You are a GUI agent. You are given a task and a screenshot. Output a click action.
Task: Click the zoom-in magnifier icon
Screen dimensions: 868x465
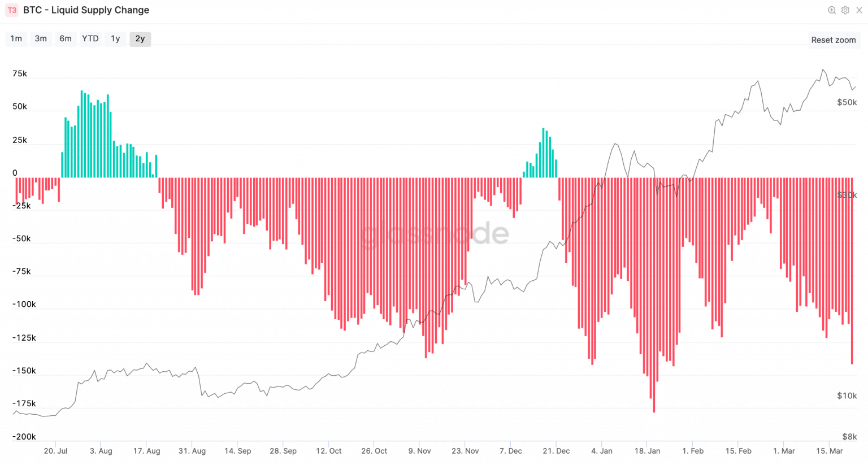point(832,10)
